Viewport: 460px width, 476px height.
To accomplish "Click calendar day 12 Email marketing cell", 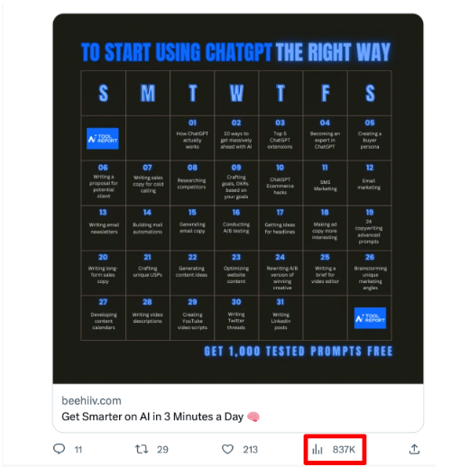I will (x=370, y=183).
